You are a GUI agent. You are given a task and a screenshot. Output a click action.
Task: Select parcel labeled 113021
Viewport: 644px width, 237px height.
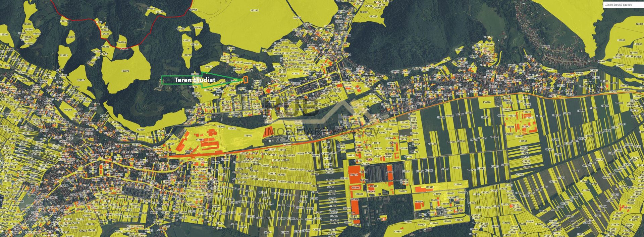click(x=296, y=74)
